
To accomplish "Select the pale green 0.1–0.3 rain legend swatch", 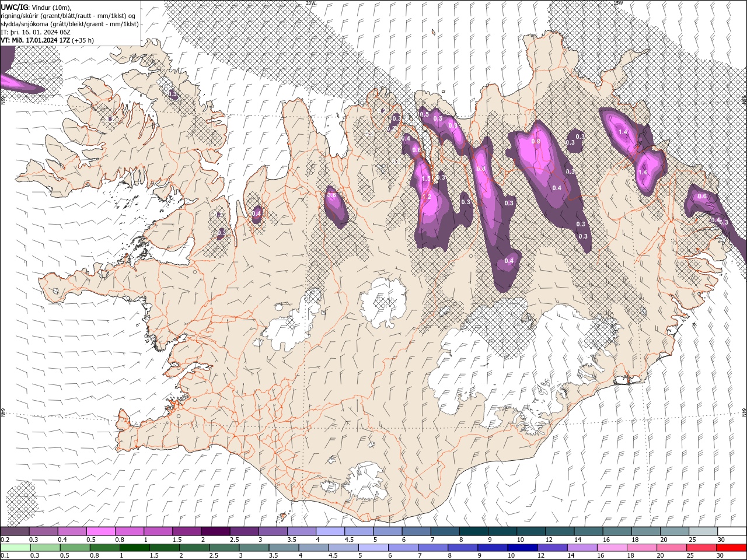I will point(15,548).
